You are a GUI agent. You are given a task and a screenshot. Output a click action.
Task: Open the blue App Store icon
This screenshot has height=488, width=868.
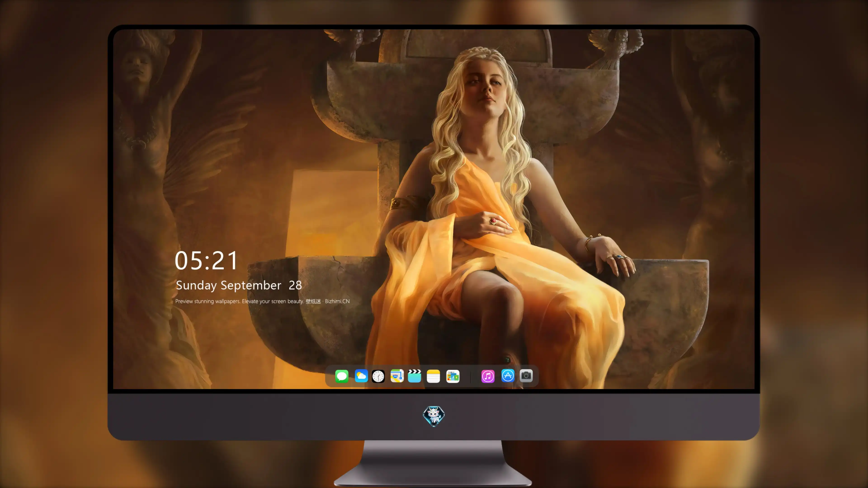coord(508,375)
